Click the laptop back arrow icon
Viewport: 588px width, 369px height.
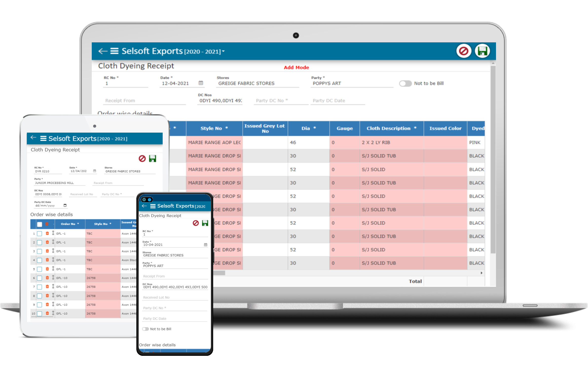(x=103, y=51)
